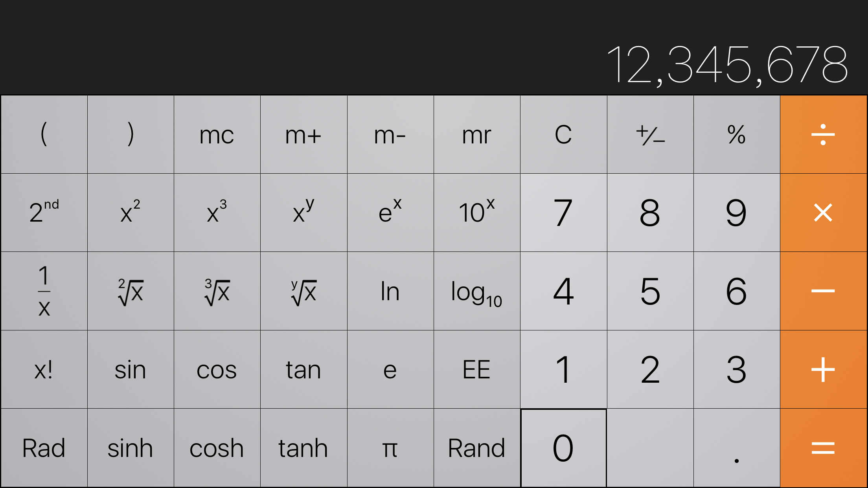Select the natural log ln function
Screen dimensions: 868x488
390,292
